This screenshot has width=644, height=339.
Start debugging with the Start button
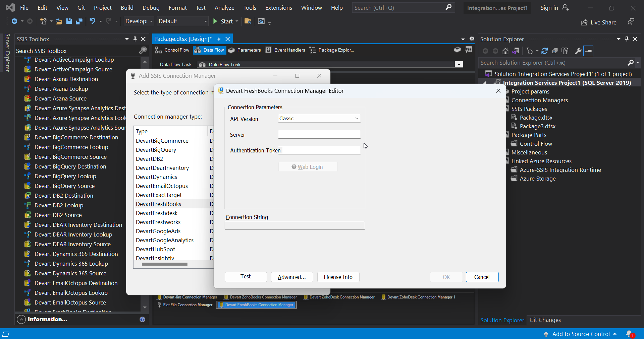click(223, 21)
